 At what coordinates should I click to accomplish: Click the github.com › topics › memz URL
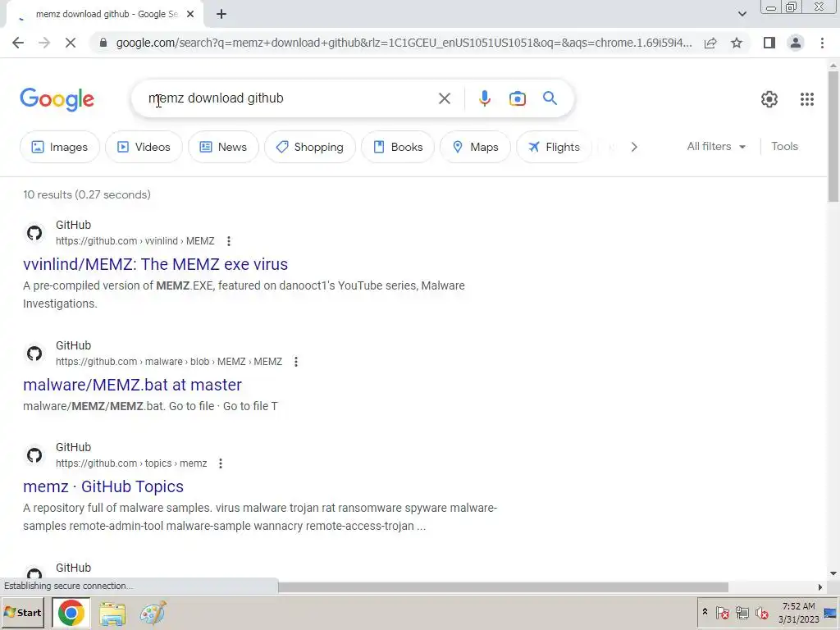(131, 463)
